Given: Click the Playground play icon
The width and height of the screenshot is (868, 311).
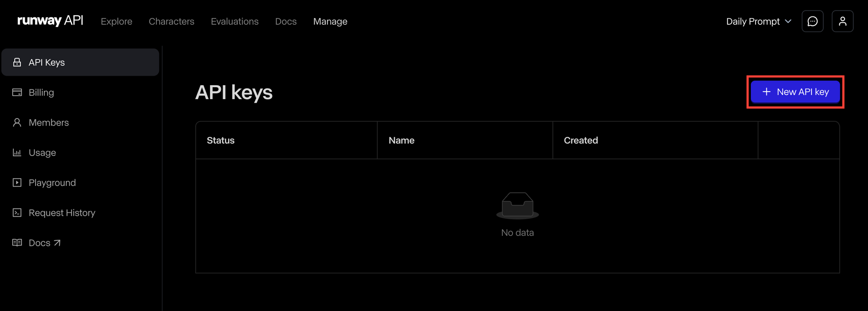Looking at the screenshot, I should point(17,182).
